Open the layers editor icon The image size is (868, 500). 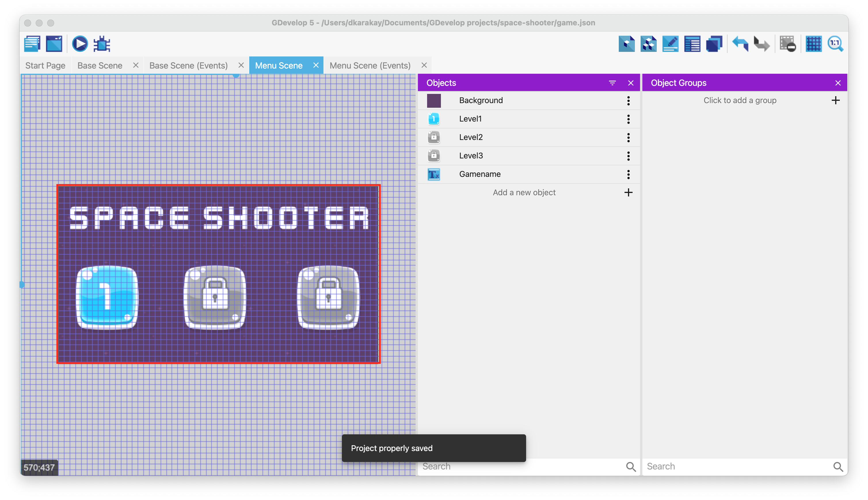coord(714,43)
